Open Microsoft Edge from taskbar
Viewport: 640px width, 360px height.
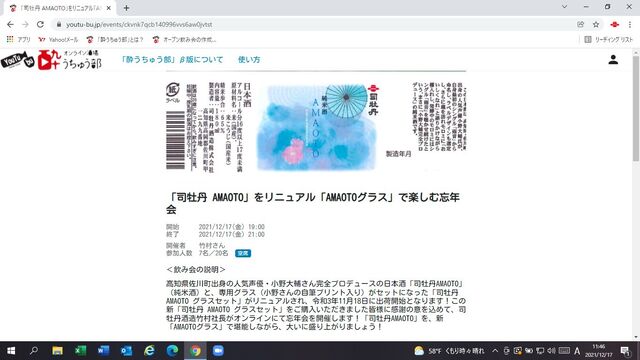tap(172, 351)
